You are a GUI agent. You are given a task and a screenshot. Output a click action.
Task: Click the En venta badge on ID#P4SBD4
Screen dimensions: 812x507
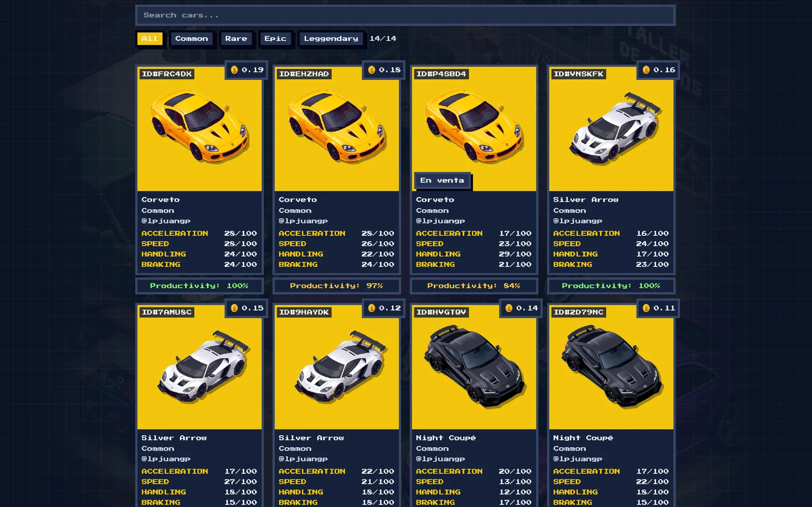click(442, 180)
